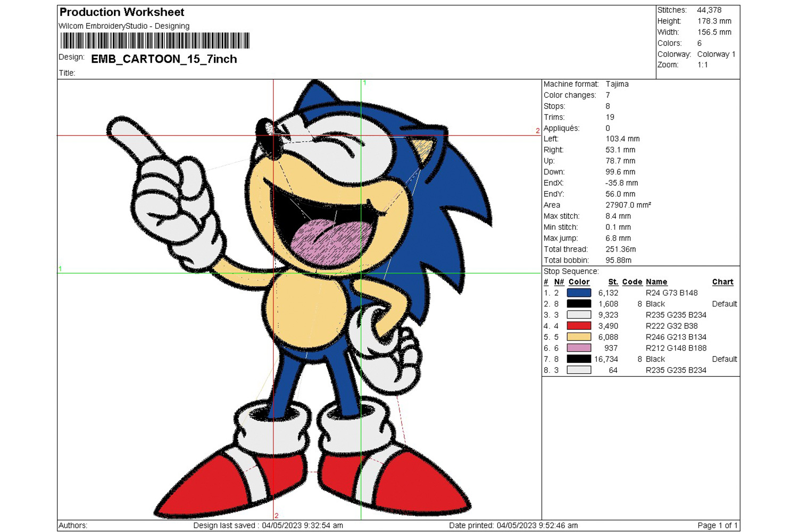The height and width of the screenshot is (532, 799).
Task: Click the Page 1 of 1 label
Action: click(717, 526)
